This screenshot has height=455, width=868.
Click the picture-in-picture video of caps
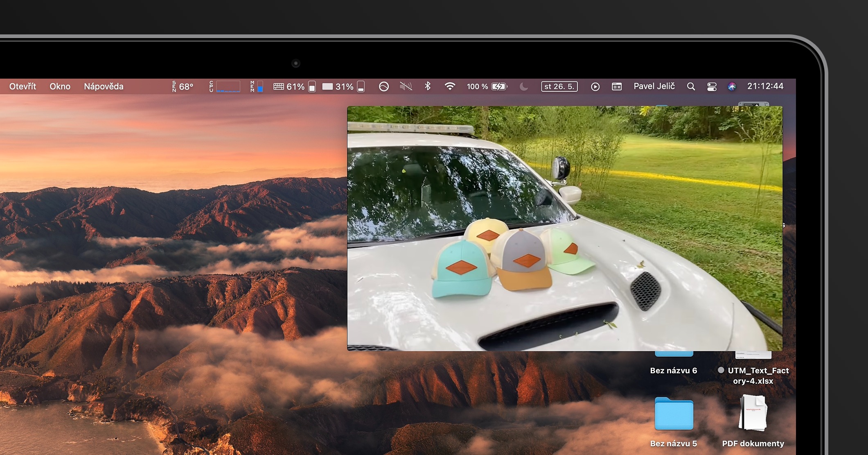[565, 229]
